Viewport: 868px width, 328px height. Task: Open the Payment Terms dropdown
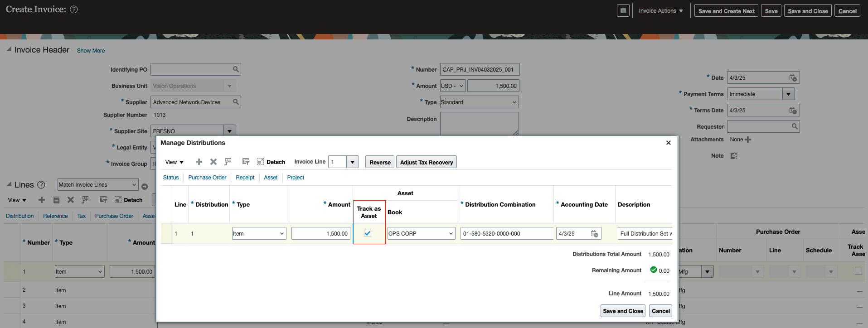pos(789,94)
